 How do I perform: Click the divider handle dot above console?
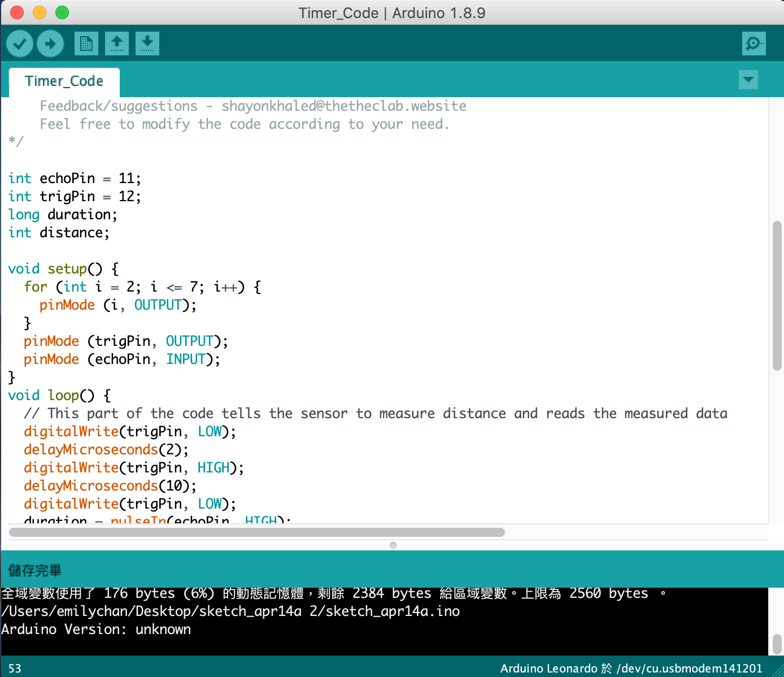[x=393, y=545]
